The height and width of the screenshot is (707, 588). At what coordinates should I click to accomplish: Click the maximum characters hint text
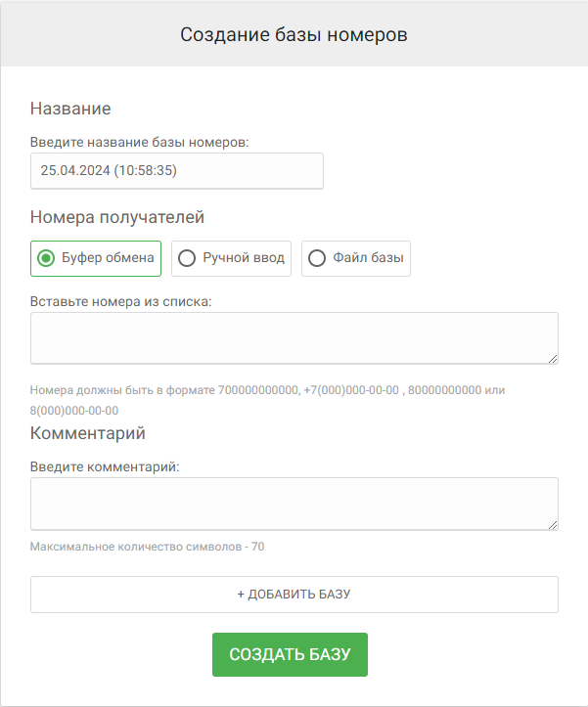click(x=147, y=547)
